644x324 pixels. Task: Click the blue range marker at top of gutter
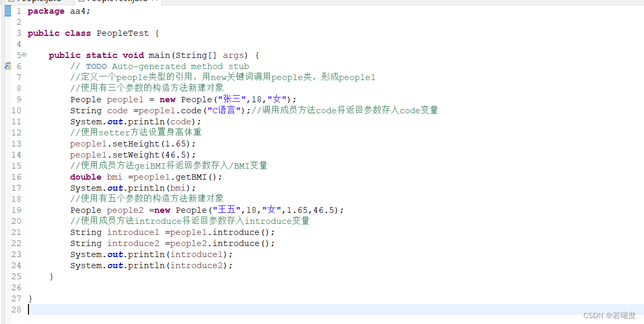(x=7, y=11)
